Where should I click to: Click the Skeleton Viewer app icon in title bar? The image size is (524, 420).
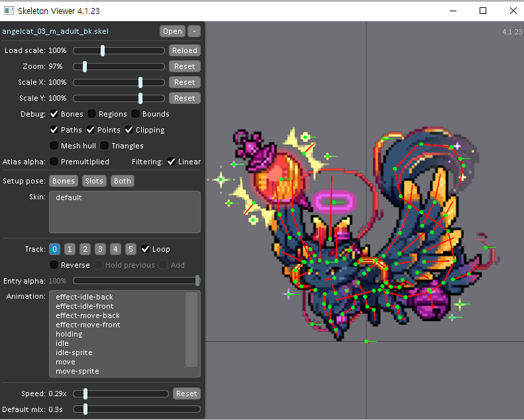(9, 11)
